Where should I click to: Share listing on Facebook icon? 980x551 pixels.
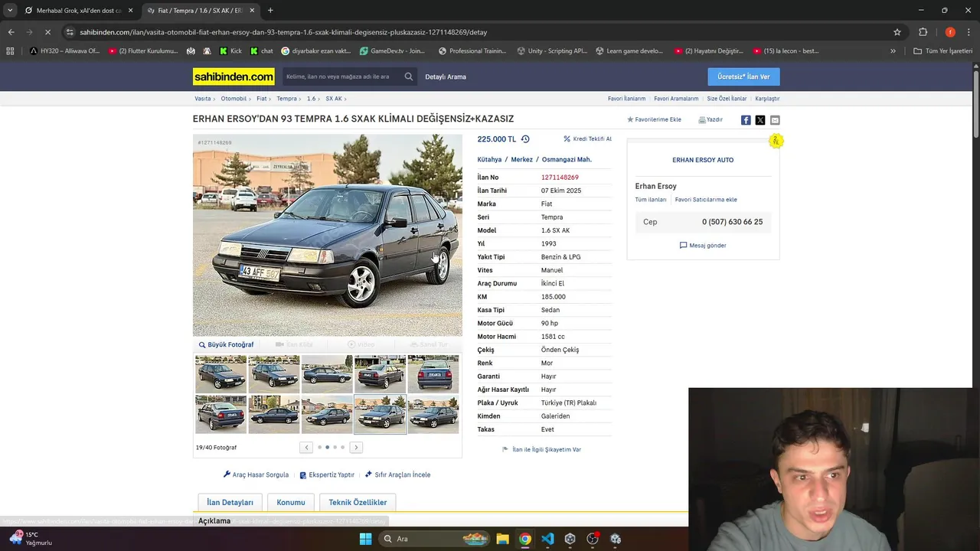coord(746,120)
